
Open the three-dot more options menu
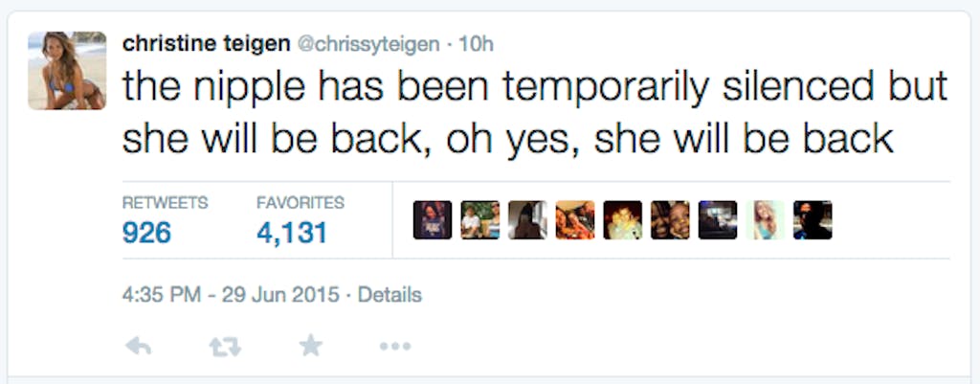click(x=394, y=346)
